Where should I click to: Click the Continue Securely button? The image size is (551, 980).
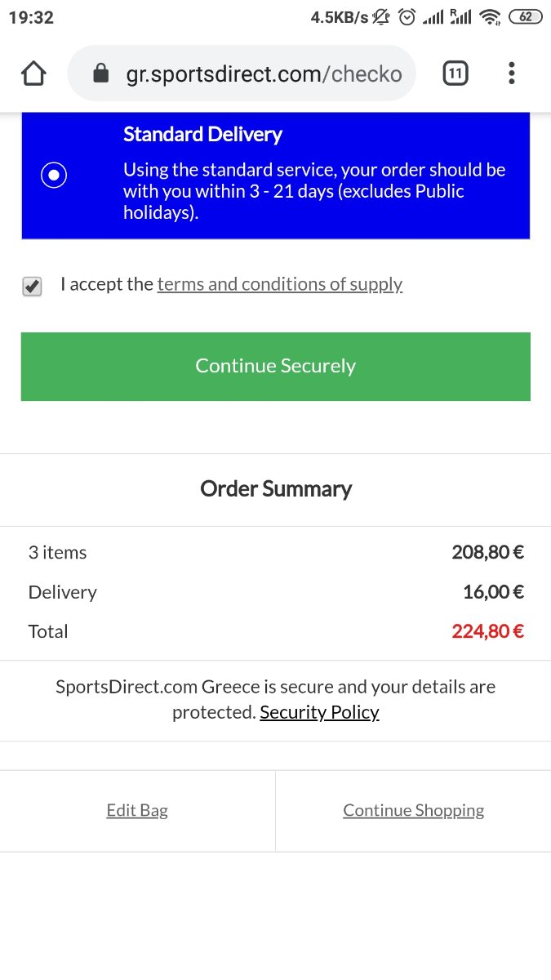tap(276, 366)
